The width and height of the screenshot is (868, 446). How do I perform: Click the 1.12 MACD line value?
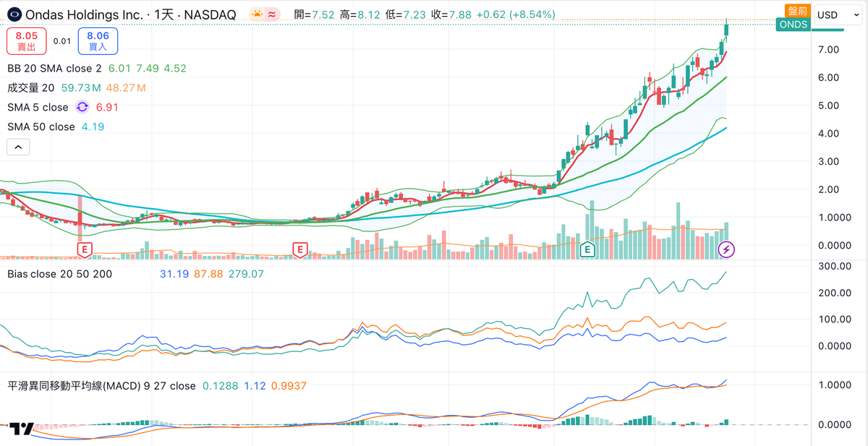click(255, 386)
